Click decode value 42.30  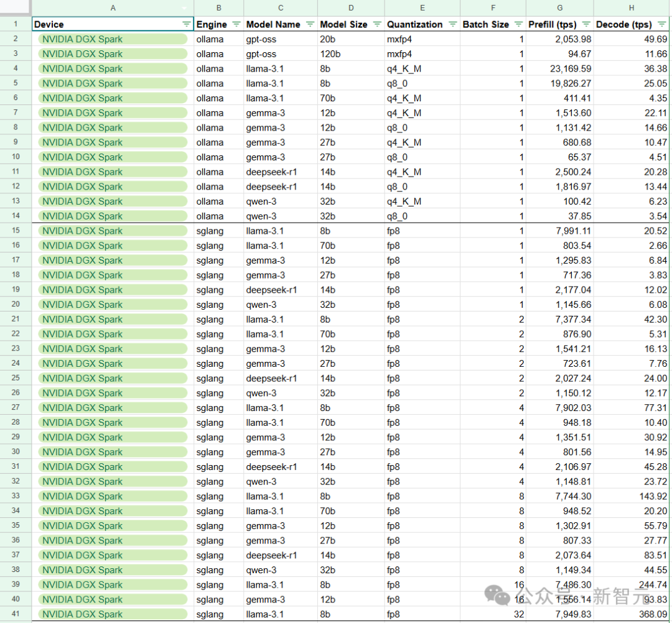click(x=632, y=320)
